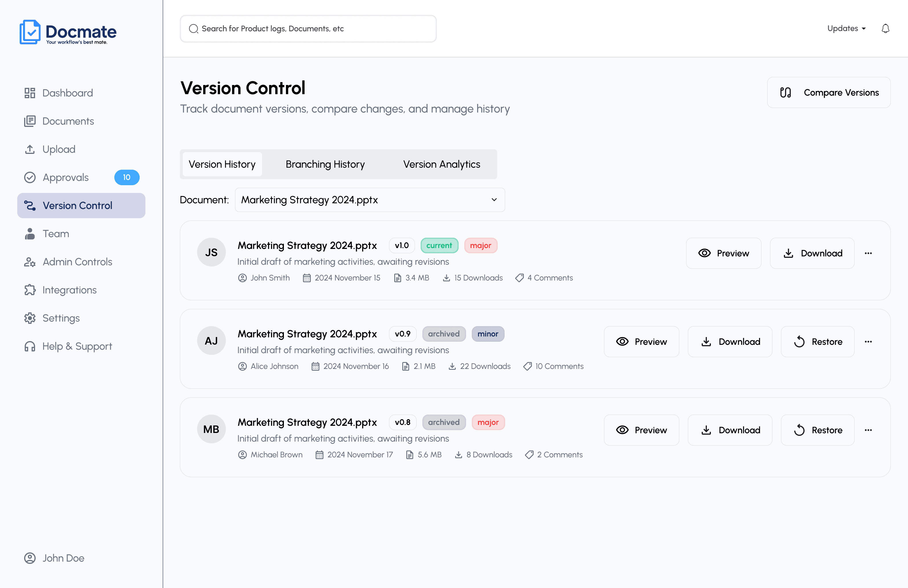The width and height of the screenshot is (908, 588).
Task: Open the Team page
Action: (81, 234)
